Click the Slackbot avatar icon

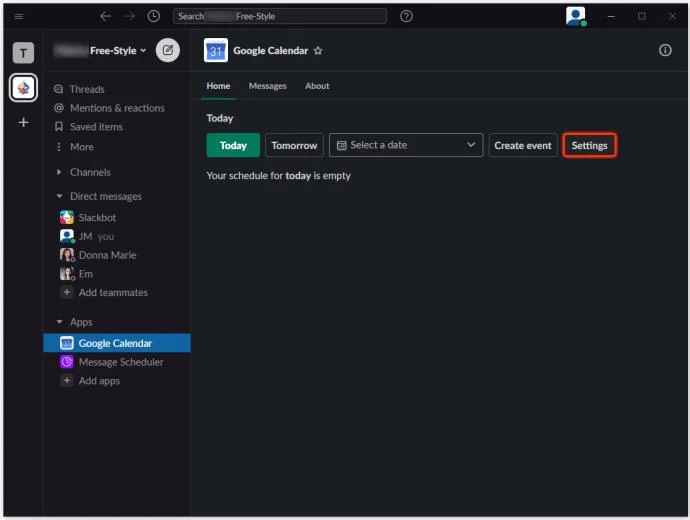coord(66,217)
